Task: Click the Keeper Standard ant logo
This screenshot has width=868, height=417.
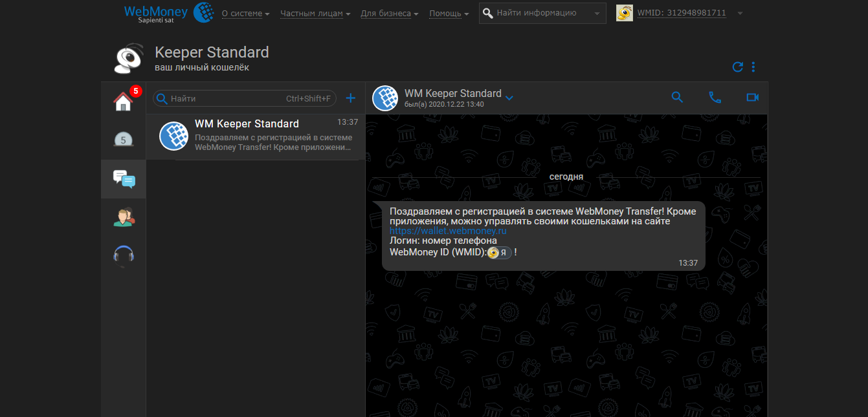Action: click(x=130, y=58)
